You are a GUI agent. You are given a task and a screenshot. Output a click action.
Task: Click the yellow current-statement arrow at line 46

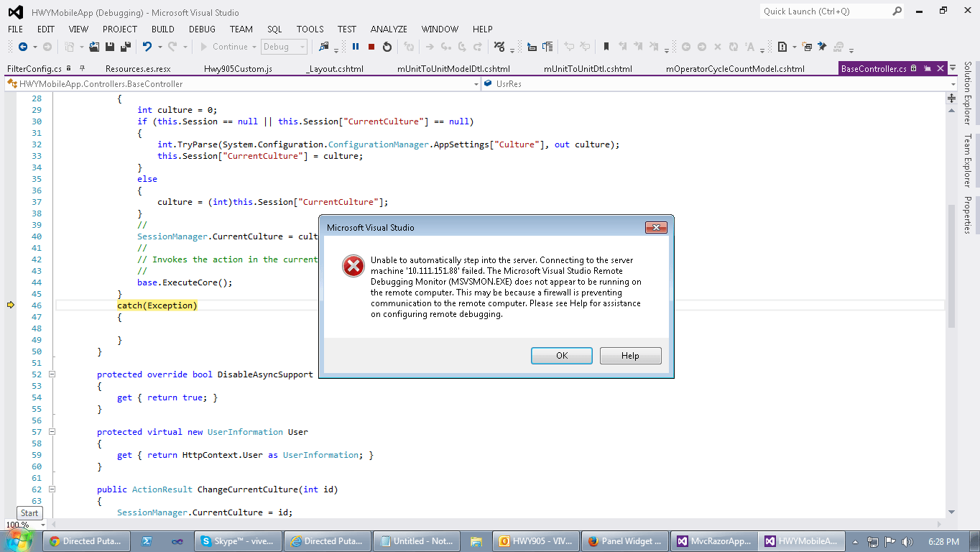tap(11, 305)
